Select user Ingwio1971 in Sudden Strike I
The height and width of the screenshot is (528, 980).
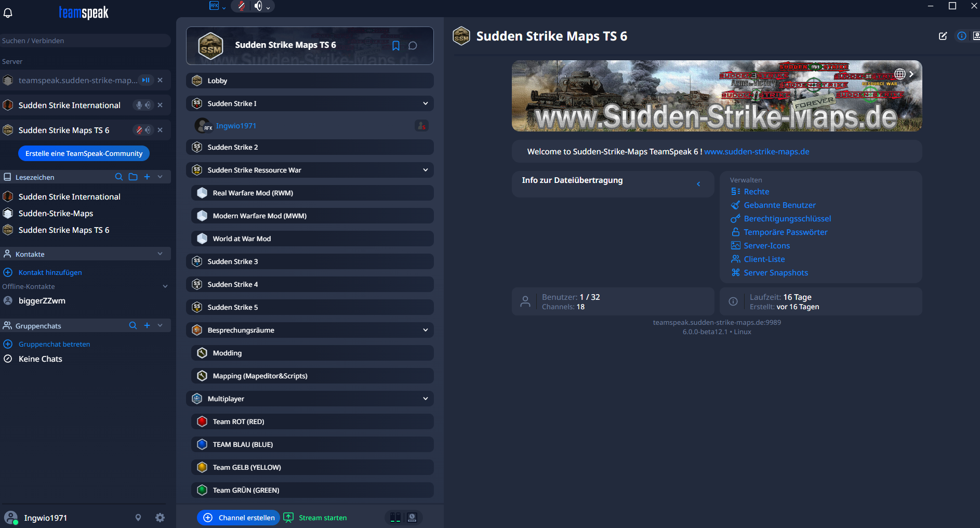[236, 126]
